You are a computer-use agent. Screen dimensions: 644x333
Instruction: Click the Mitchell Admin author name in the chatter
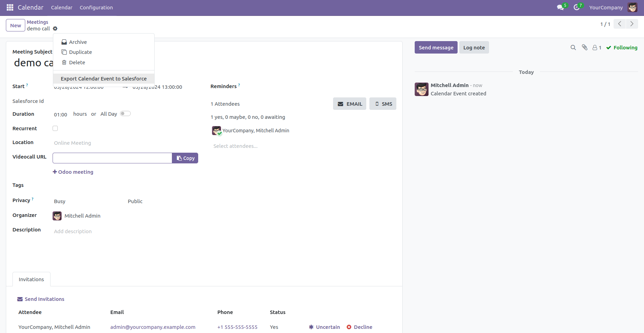click(x=450, y=85)
